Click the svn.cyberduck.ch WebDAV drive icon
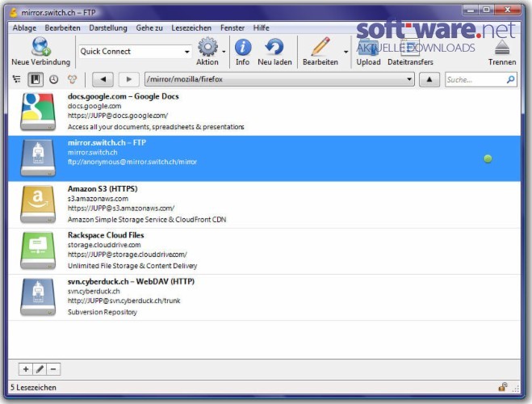 [38, 297]
